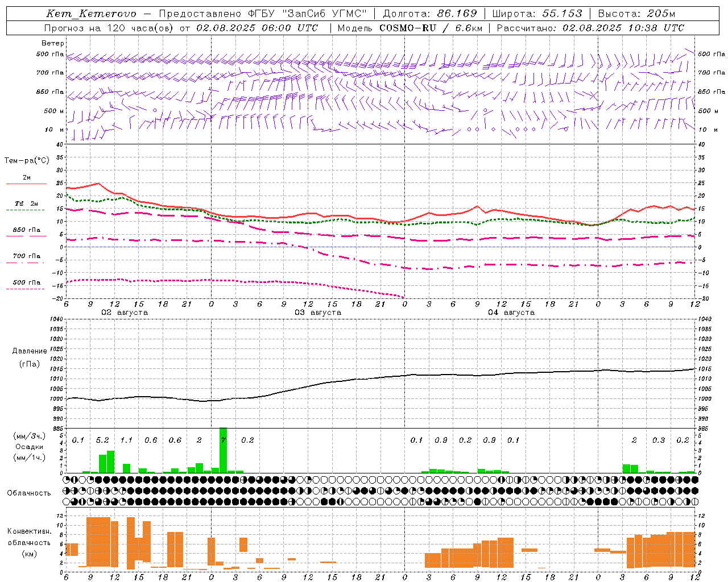The width and height of the screenshot is (728, 582).
Task: Click the forecast start 02.08.2025 06:00 UTC
Action: point(257,28)
